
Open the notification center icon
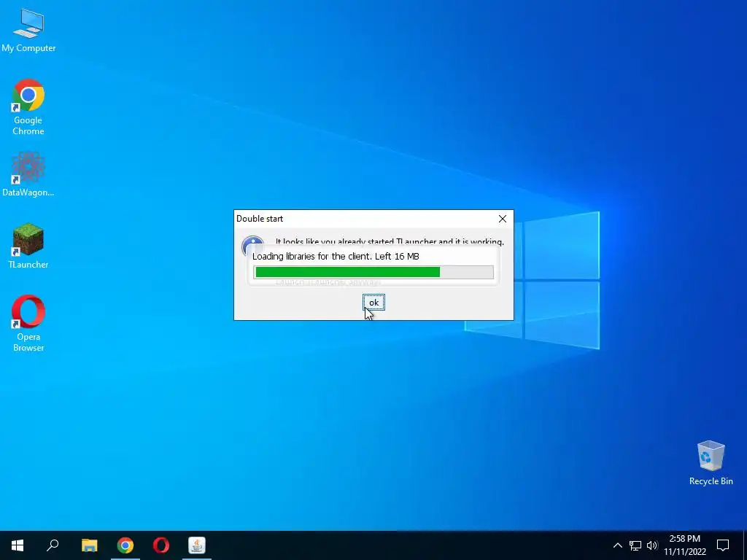pyautogui.click(x=723, y=545)
